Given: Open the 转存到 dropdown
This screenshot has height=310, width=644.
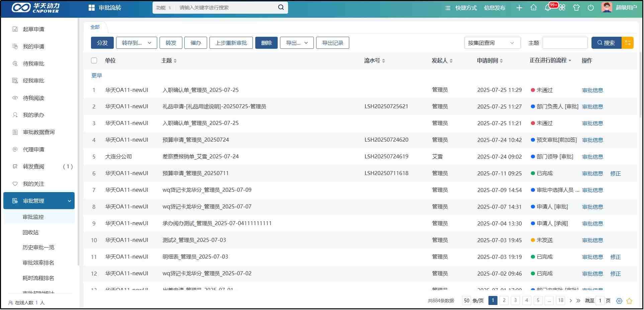Looking at the screenshot, I should [136, 43].
